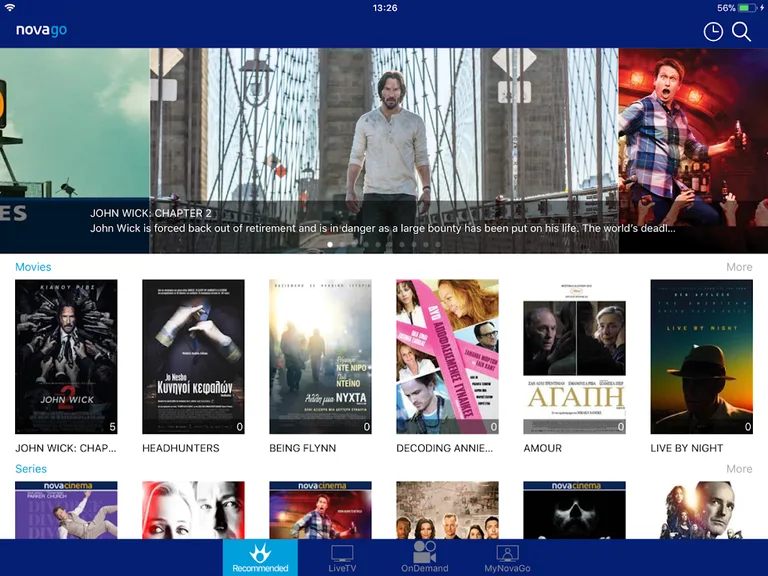Choose the Amour movie poster
This screenshot has width=768, height=576.
coord(574,357)
